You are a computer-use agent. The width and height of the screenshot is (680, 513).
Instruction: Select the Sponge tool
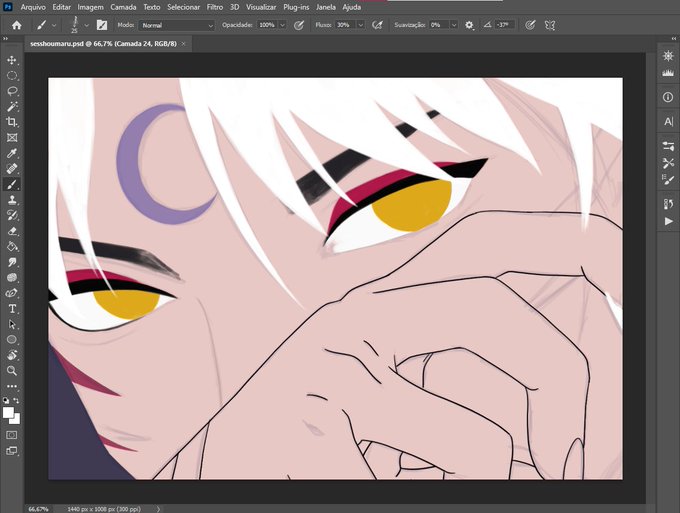pyautogui.click(x=12, y=278)
